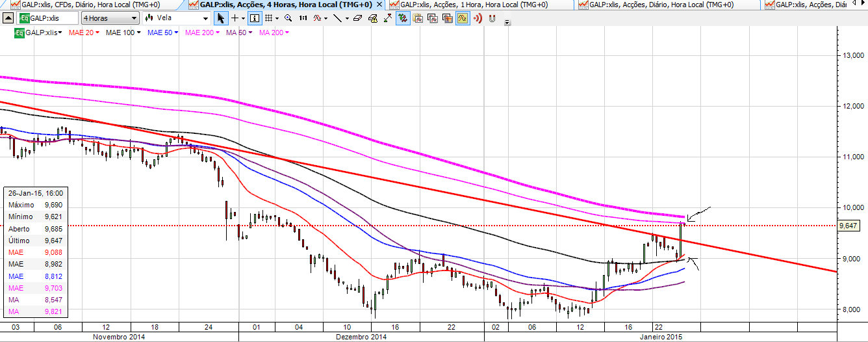Click the Novembro 2014 month label
868x342 pixels.
(x=120, y=337)
